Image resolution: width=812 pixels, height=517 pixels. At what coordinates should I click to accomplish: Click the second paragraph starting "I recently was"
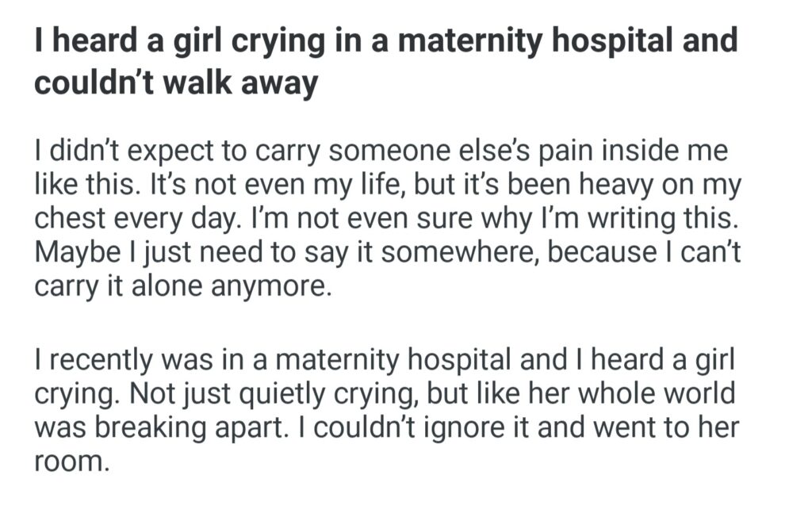[x=385, y=409]
